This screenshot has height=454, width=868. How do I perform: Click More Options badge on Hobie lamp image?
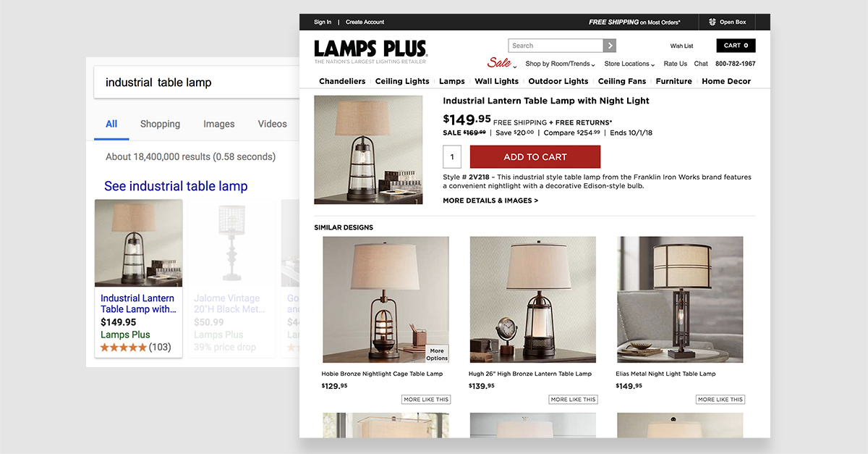click(x=437, y=355)
